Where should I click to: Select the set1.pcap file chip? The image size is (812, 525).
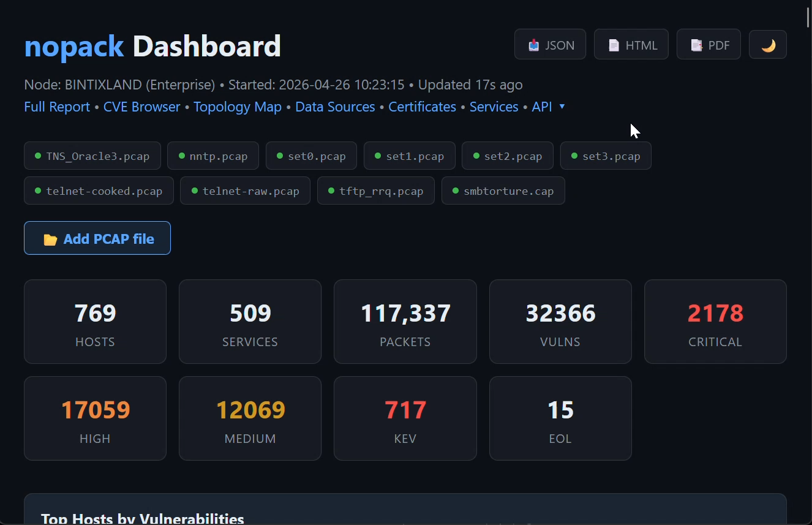(x=409, y=156)
